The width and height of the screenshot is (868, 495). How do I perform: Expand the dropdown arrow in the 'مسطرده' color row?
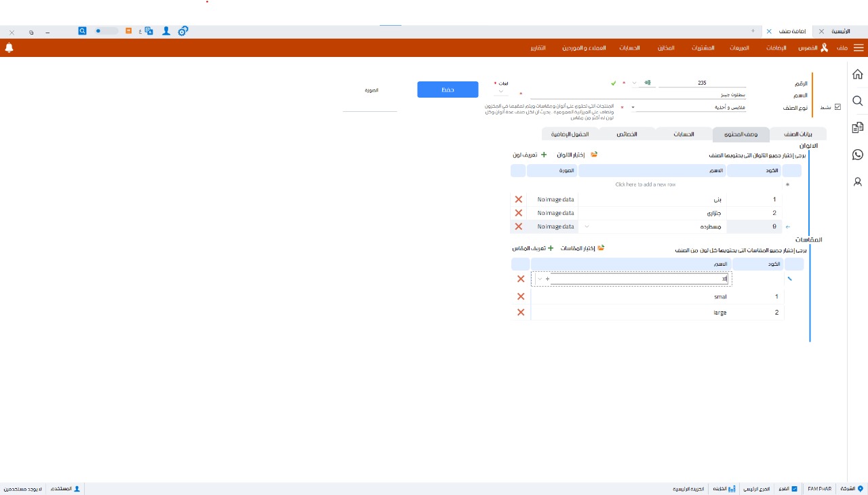click(x=587, y=226)
